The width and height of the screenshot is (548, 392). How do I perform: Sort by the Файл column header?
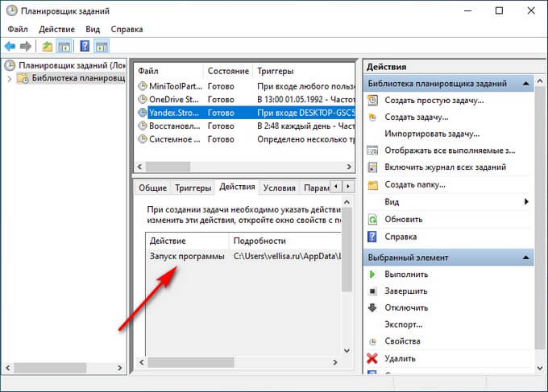click(x=148, y=71)
